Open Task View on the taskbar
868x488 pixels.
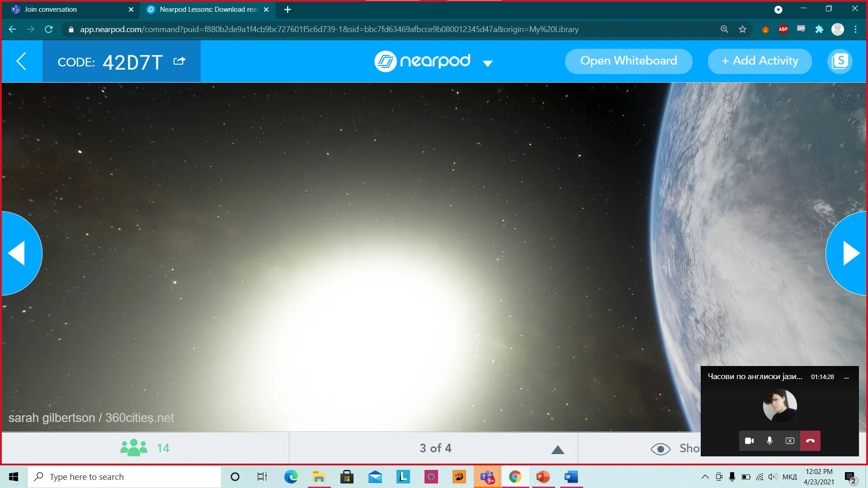click(x=262, y=477)
